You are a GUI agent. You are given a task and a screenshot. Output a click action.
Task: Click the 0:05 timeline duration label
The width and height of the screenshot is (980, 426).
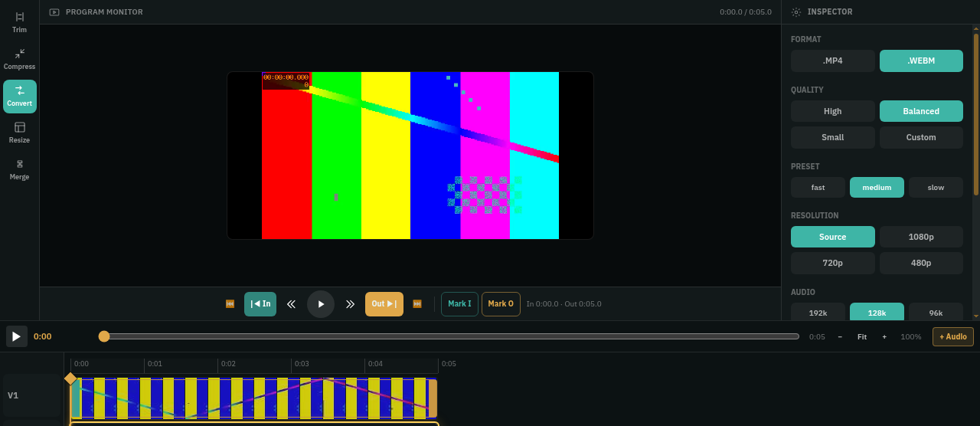pos(817,337)
